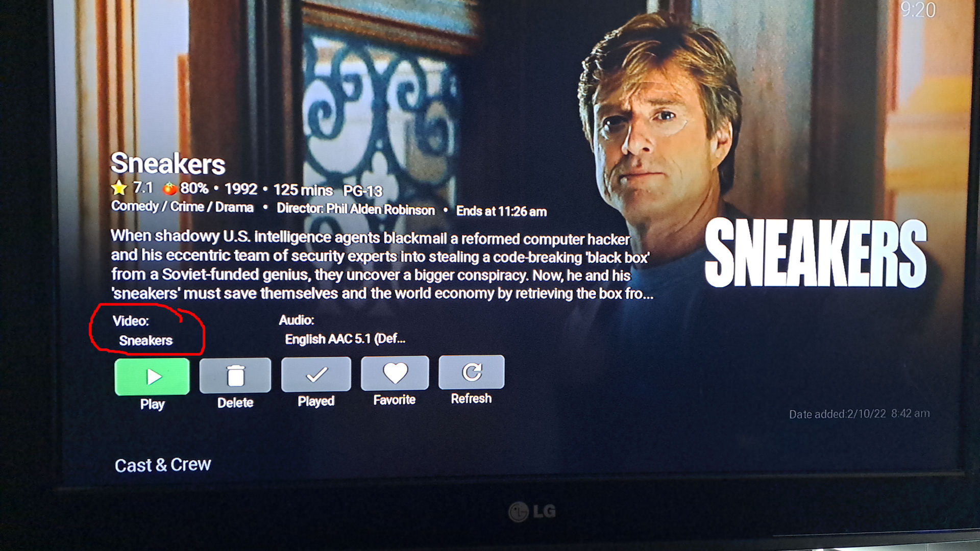Expand the truncated movie overview text
The image size is (980, 551).
pos(382,265)
